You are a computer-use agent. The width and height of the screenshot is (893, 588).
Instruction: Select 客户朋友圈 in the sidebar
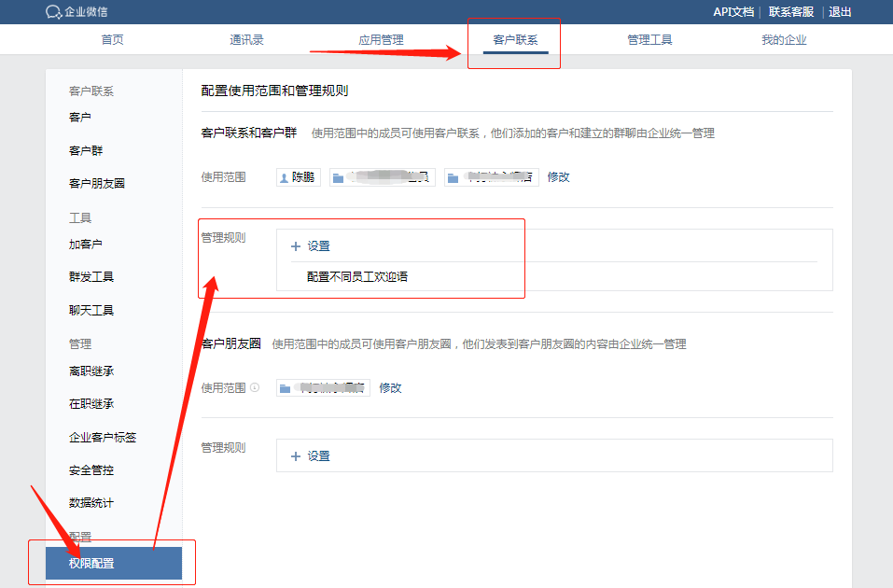(97, 184)
